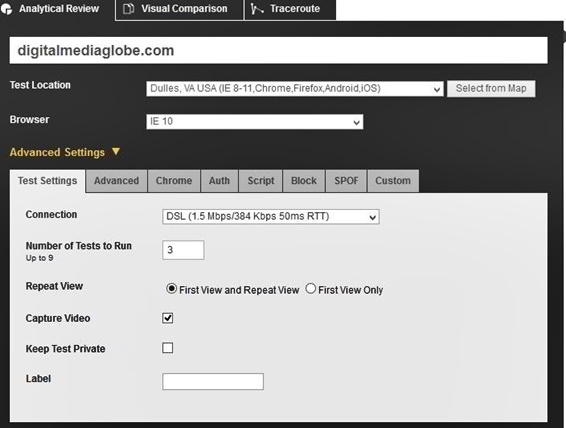Open the SPOF settings tab
Screen dimensions: 566x428
(x=346, y=180)
